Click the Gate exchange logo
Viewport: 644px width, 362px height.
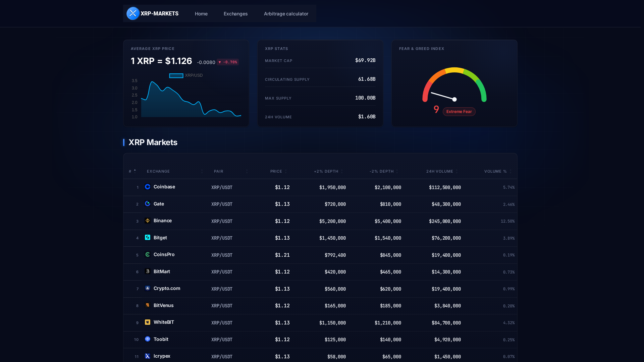tap(148, 204)
